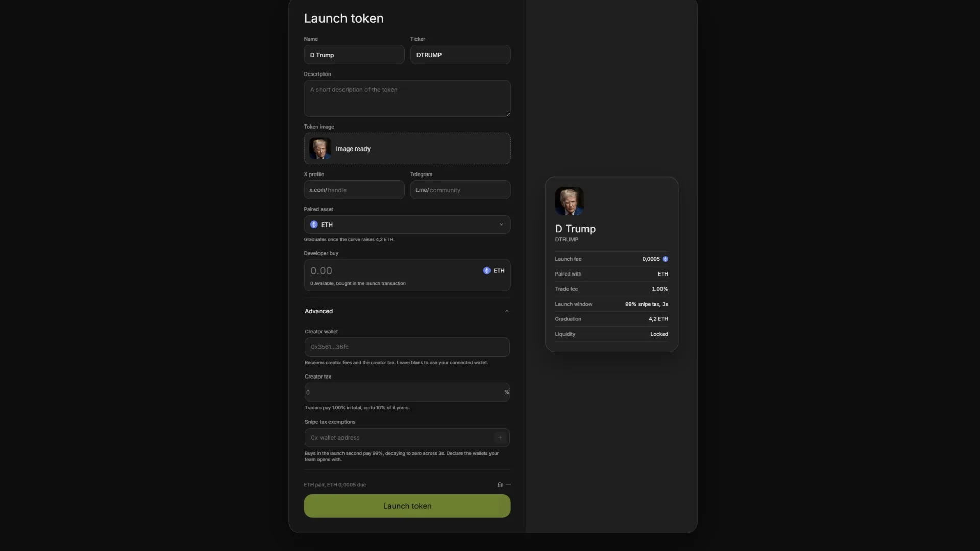Click the 'Image ready' status text
The image size is (980, 551).
353,149
